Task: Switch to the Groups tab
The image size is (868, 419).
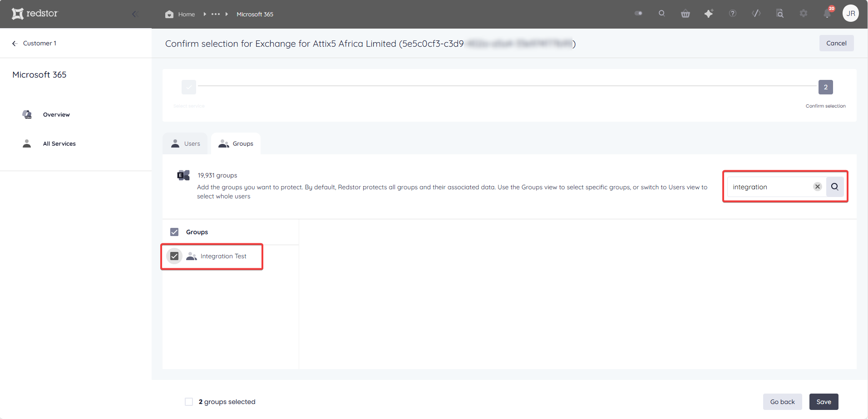Action: coord(236,143)
